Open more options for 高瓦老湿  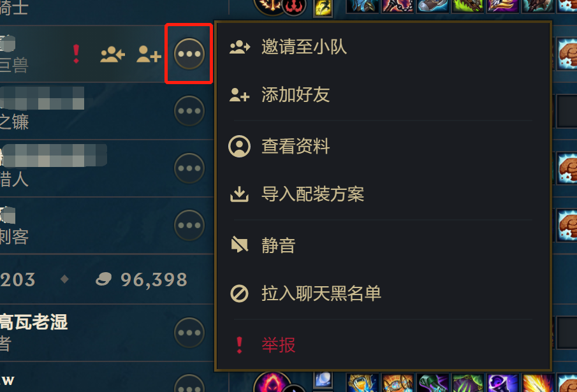pyautogui.click(x=189, y=333)
